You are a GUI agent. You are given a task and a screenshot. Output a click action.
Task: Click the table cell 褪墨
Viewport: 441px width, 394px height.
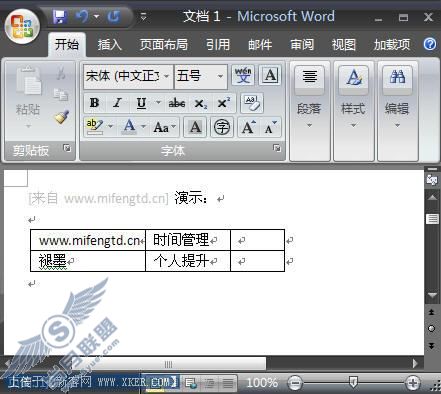point(88,261)
